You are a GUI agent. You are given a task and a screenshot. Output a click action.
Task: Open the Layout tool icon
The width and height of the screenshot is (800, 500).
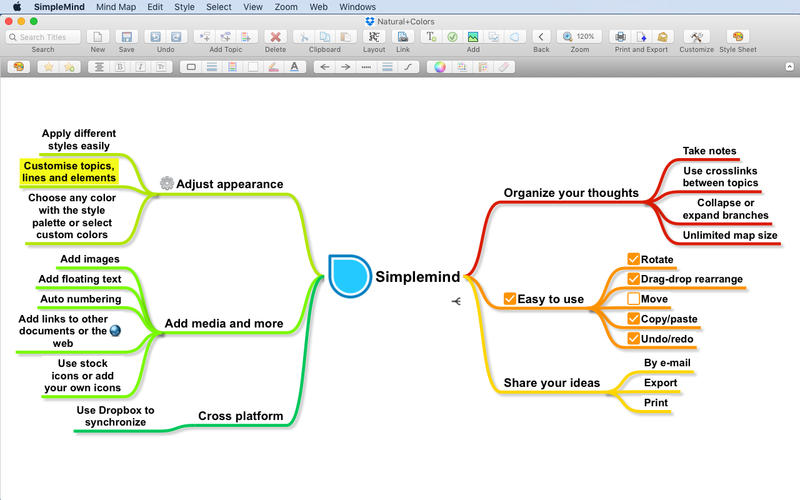[374, 37]
